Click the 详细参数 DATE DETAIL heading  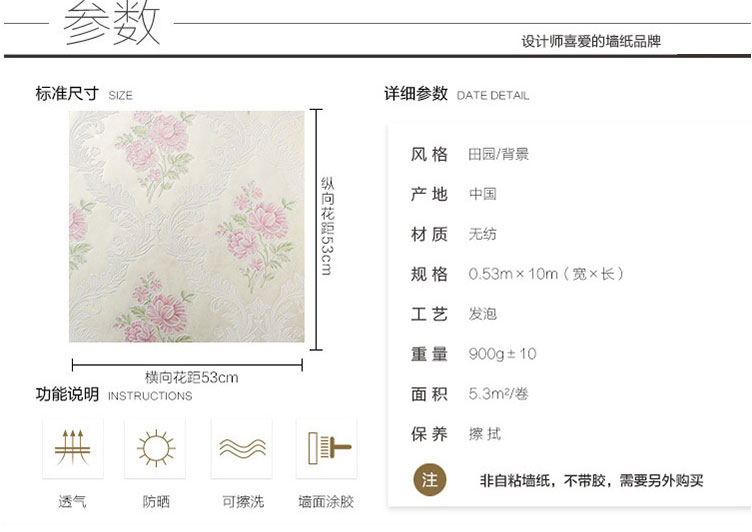(457, 94)
